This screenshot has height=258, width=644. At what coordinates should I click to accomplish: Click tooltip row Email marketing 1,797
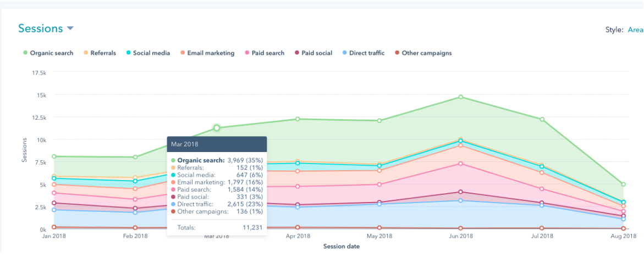[x=217, y=182]
